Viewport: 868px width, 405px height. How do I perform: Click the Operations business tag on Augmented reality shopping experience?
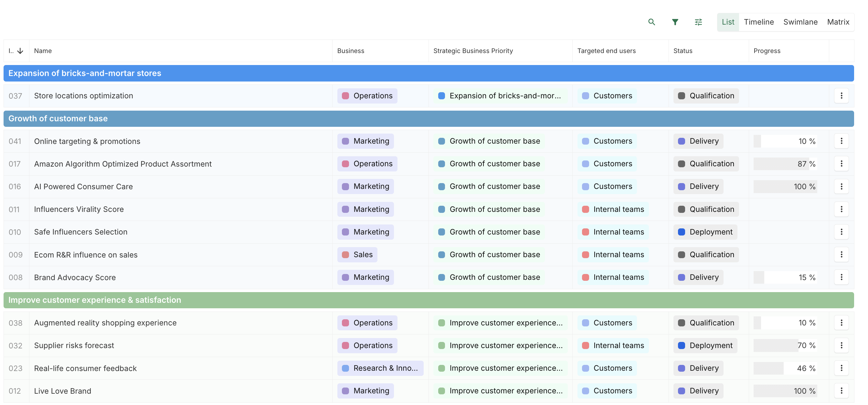click(x=367, y=323)
